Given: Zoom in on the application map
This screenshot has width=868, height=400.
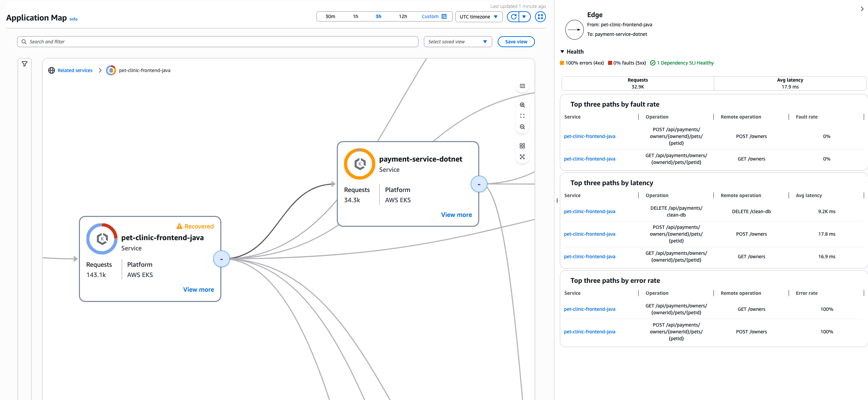Looking at the screenshot, I should pos(522,105).
